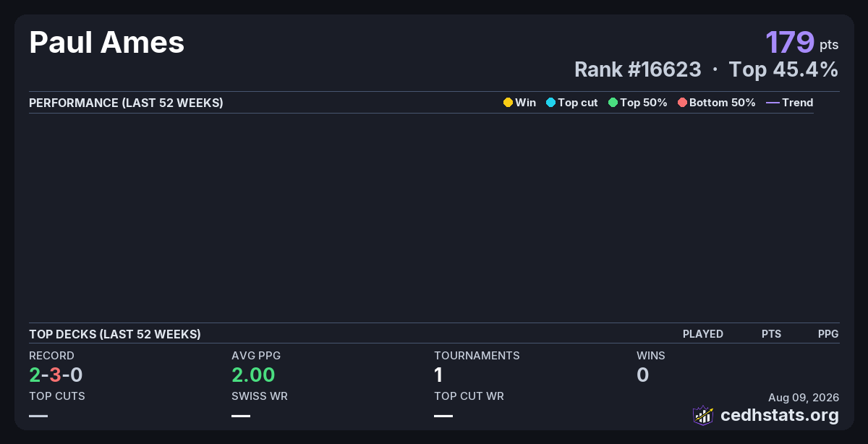Click the Paul Ames player name
The width and height of the screenshot is (868, 444).
pyautogui.click(x=107, y=43)
